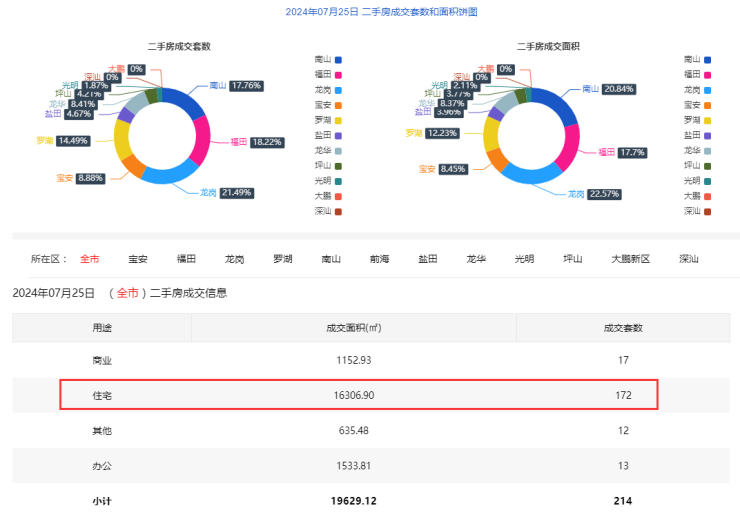Click the chart title 二手房成交套数和面积饼图
The height and width of the screenshot is (528, 740).
coord(381,12)
